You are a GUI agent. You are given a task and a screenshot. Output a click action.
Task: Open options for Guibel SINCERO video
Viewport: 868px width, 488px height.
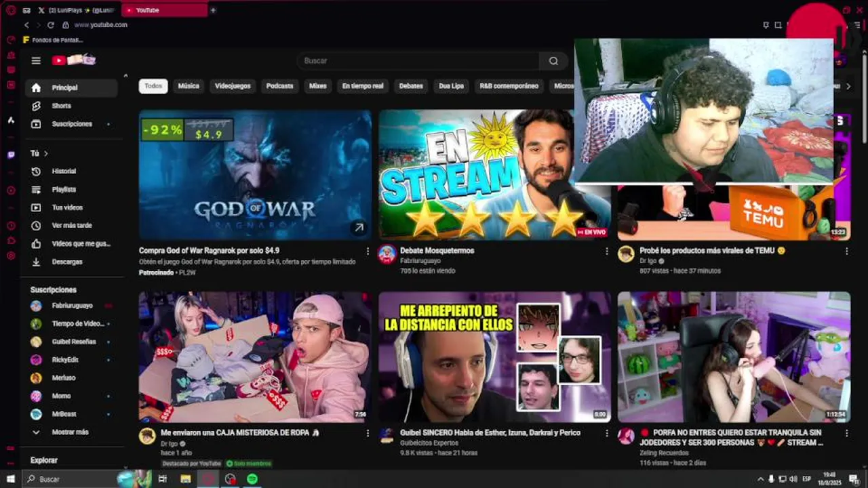(607, 433)
